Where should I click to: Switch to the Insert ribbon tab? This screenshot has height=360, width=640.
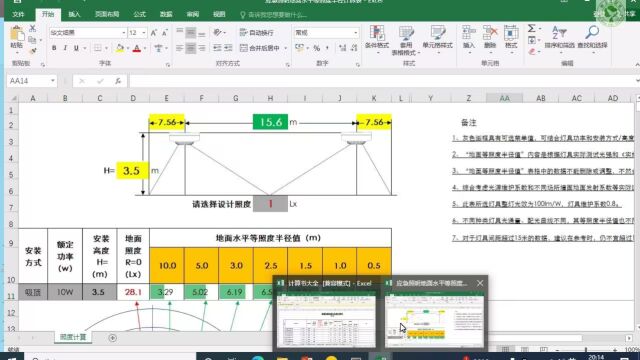[x=74, y=14]
